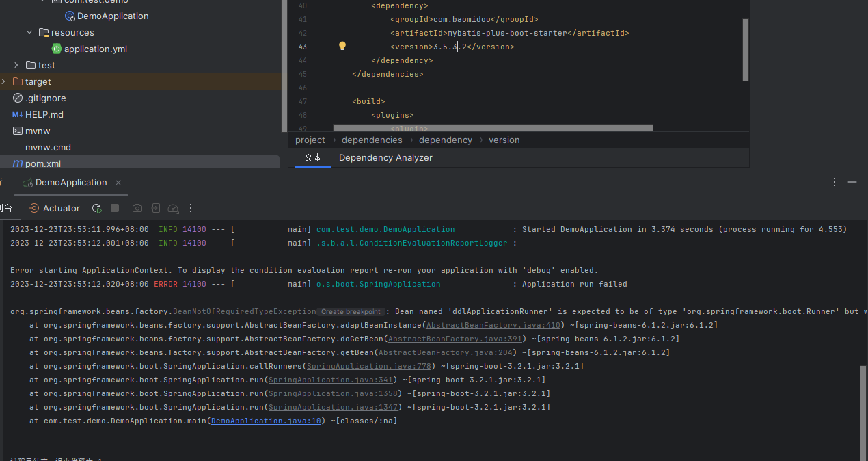Open AbstractBeanFactory.java:410 stack trace link
Screen dimensions: 868x461
pos(493,325)
